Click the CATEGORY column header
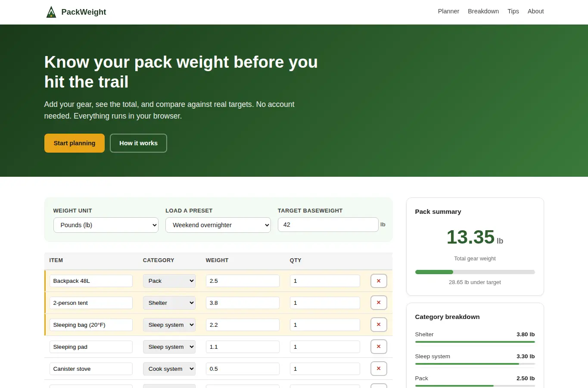Screen dimensions: 588x388 (159, 260)
